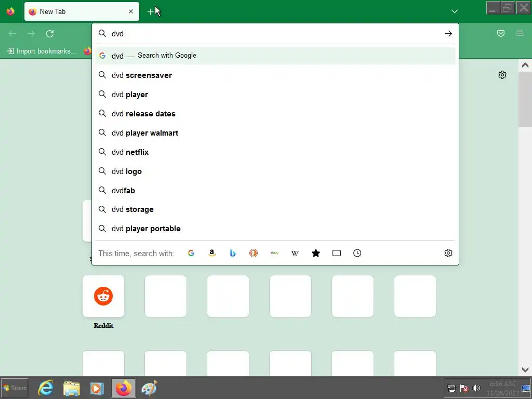Click the Go arrow in address bar
The height and width of the screenshot is (399, 532).
[448, 34]
